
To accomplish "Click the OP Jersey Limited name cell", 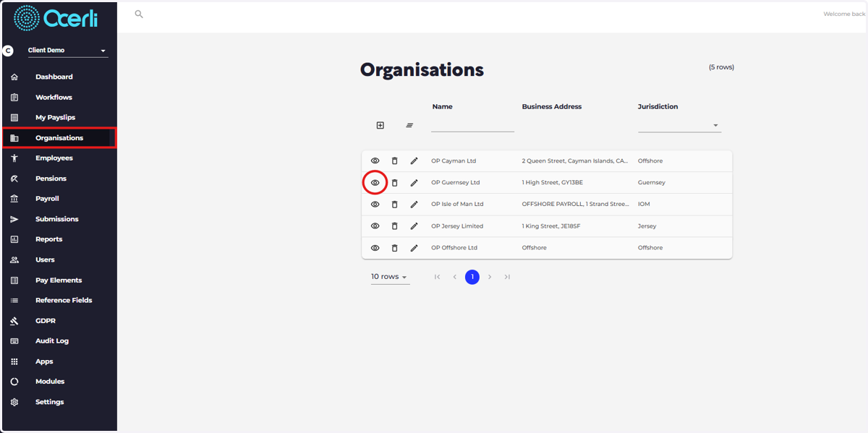I will (x=457, y=226).
